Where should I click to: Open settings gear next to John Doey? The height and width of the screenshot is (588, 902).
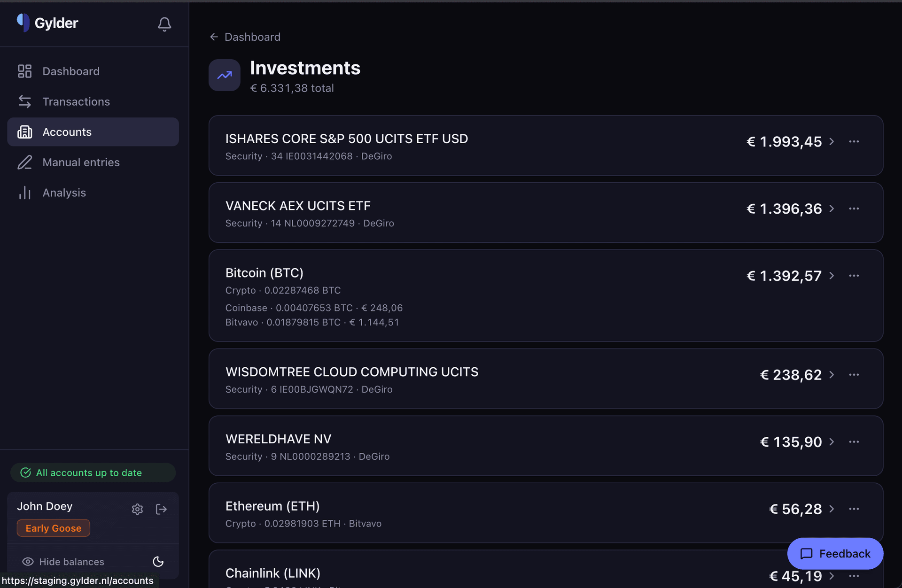pos(137,509)
